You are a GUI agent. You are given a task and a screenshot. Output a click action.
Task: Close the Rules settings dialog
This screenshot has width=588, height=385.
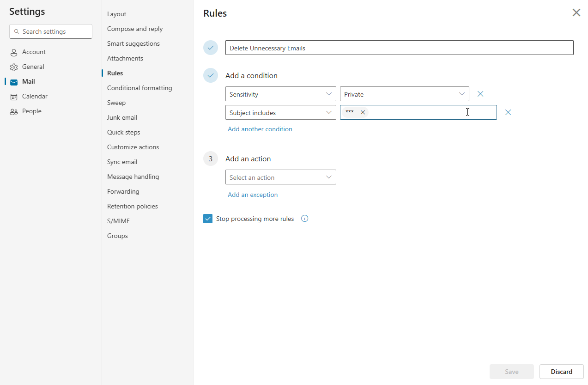click(x=576, y=13)
